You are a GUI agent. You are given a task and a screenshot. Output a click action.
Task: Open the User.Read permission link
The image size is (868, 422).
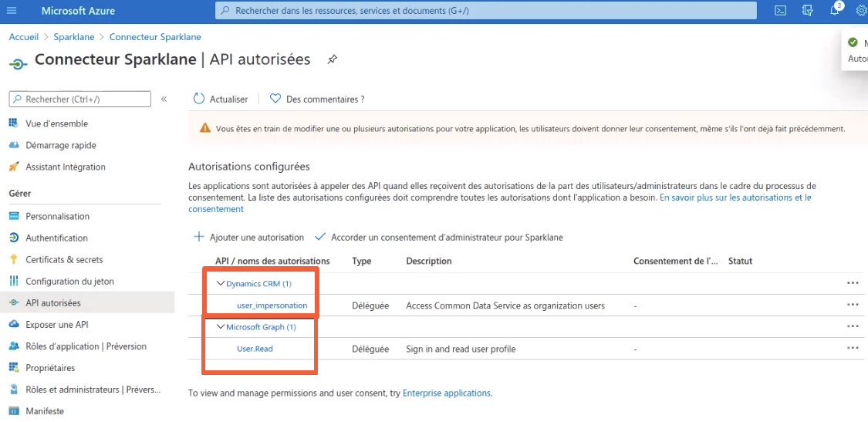255,349
